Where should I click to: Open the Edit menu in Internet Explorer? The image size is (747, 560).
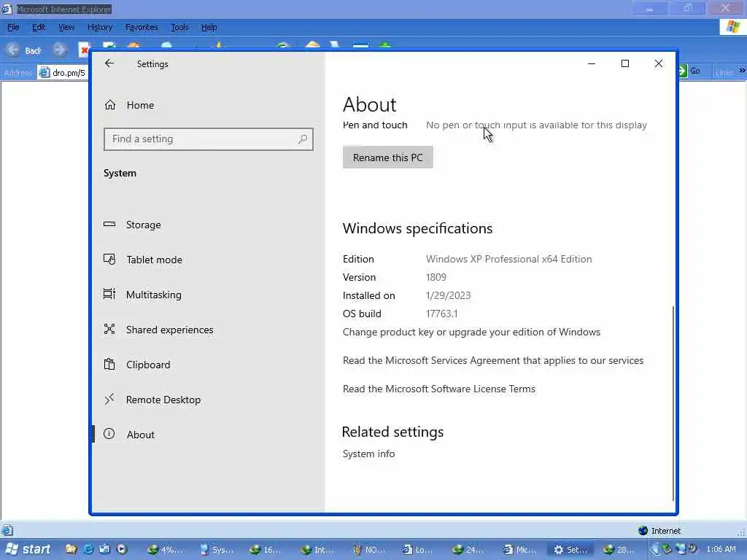[x=39, y=27]
